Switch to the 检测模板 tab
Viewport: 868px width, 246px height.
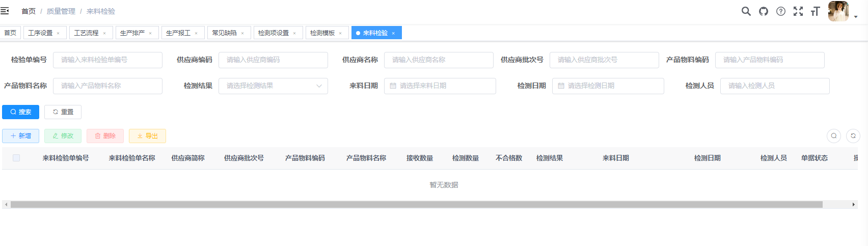click(322, 33)
